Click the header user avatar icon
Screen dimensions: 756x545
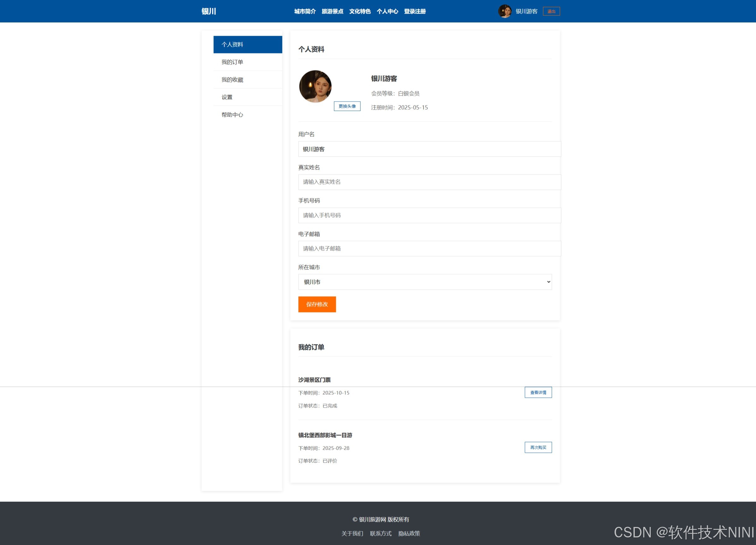tap(505, 11)
